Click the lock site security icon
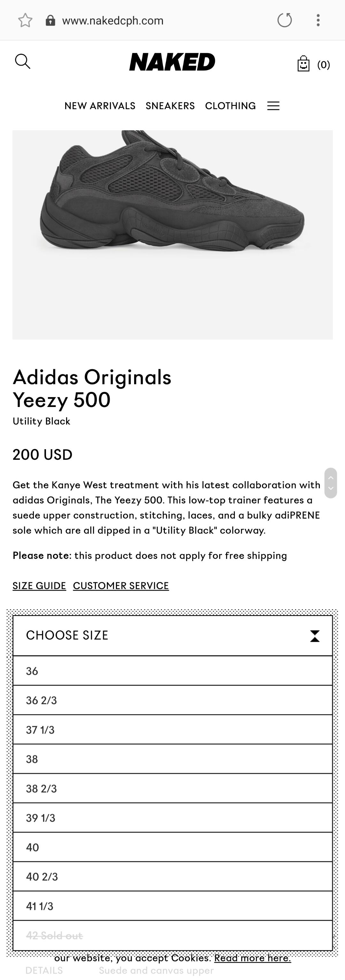 [50, 20]
